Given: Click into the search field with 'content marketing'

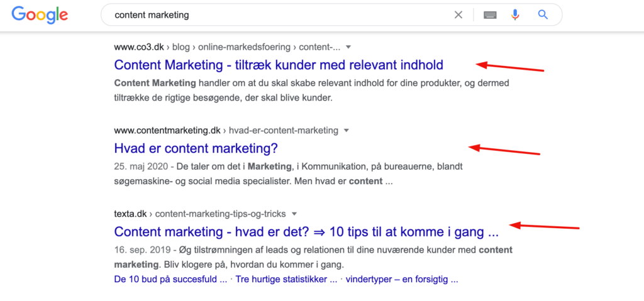Looking at the screenshot, I should point(279,15).
